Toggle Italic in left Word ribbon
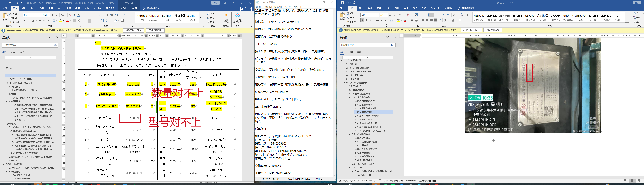This screenshot has width=644, height=185. point(29,21)
